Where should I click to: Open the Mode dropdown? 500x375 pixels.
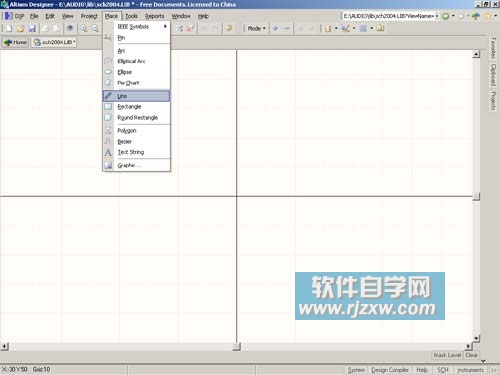pyautogui.click(x=256, y=29)
